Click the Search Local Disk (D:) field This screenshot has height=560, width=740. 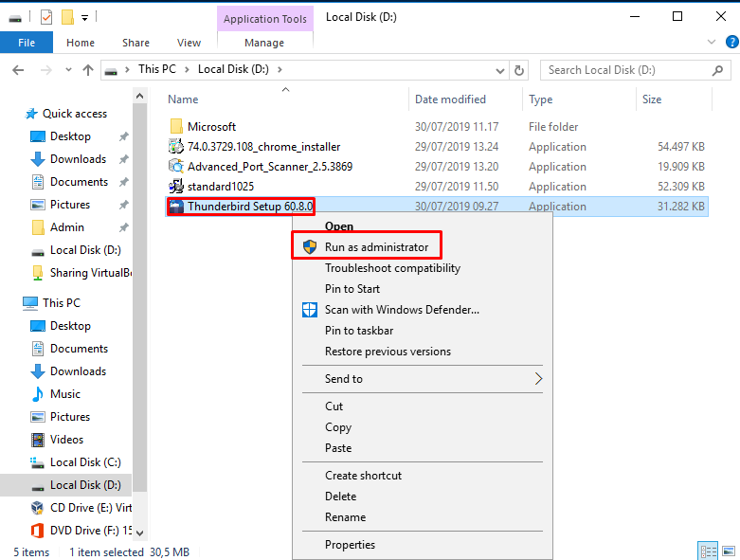tap(635, 70)
